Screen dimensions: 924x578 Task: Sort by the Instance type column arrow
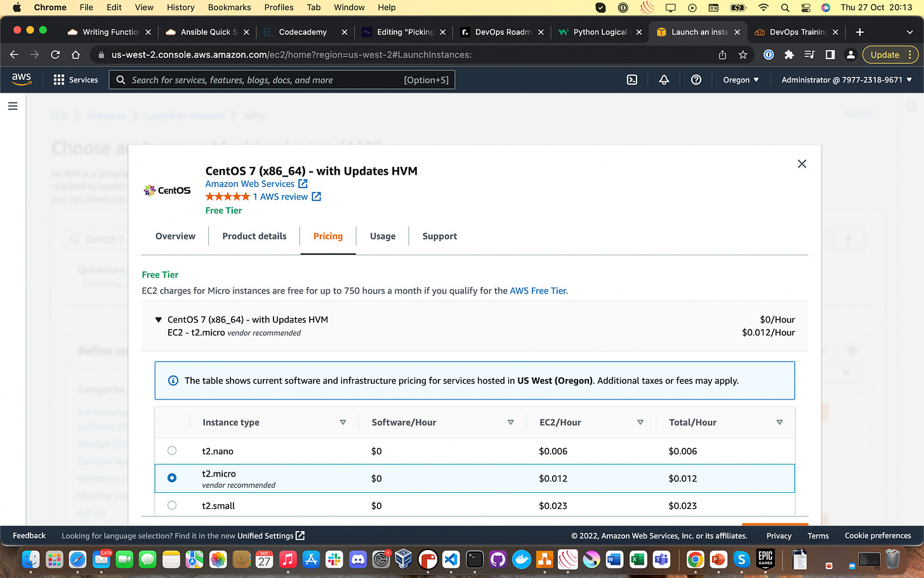pos(343,422)
